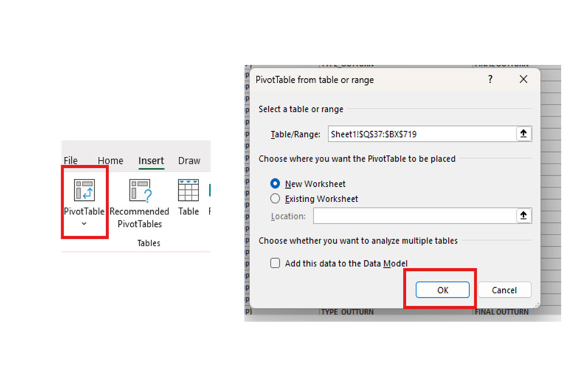Click the dialog's question mark help icon
Screen dimensions: 588x392
(490, 80)
